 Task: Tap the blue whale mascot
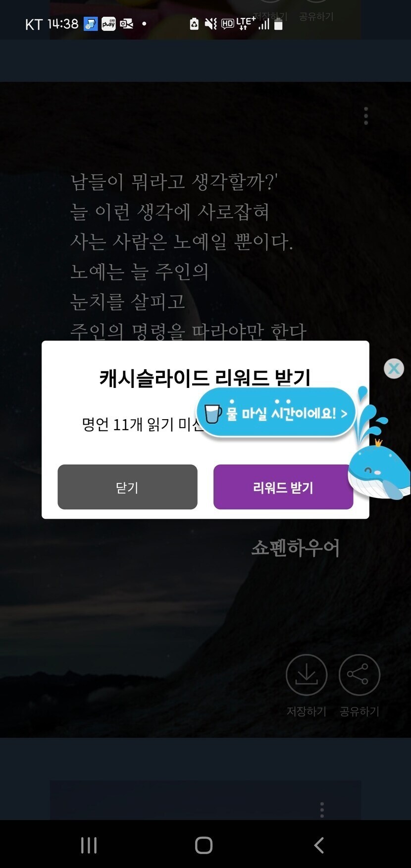[x=379, y=470]
